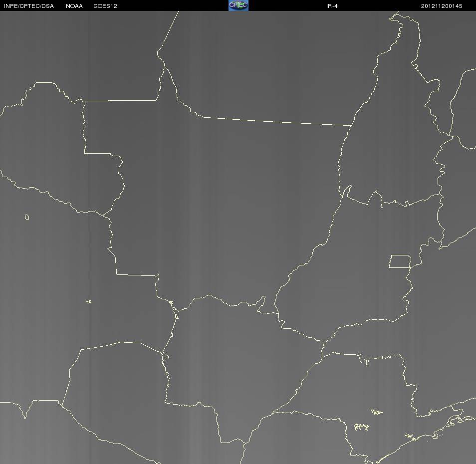This screenshot has width=476, height=464.
Task: Click the IR-4 channel label
Action: [332, 6]
